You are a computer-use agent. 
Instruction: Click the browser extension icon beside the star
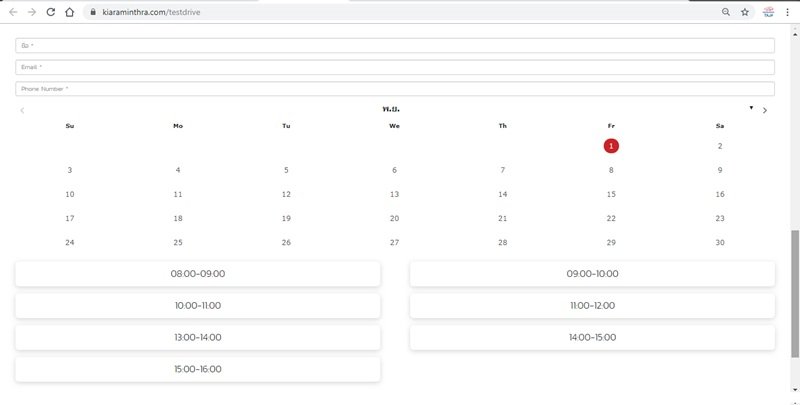coord(769,12)
